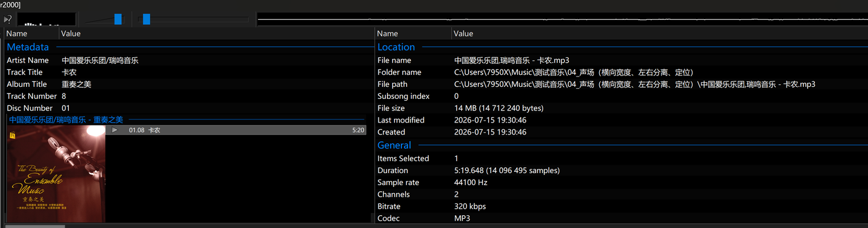Click the File path value ending 卡农.mp3

(635, 84)
